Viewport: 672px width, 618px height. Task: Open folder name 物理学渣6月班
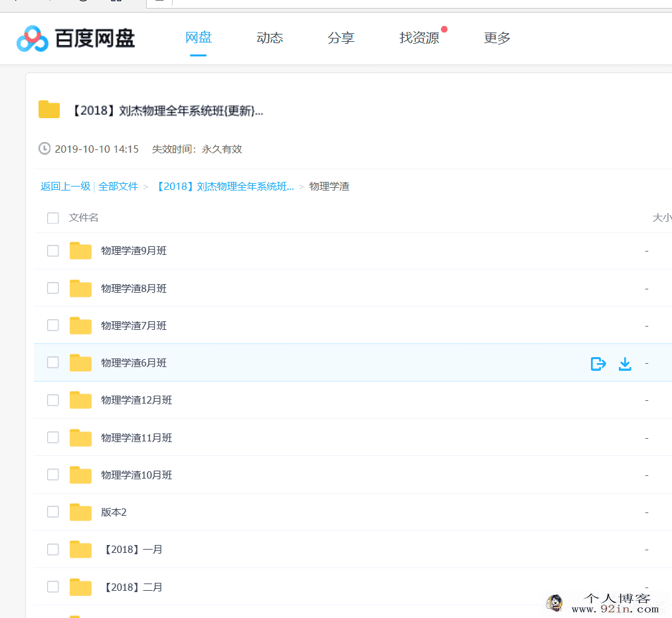[133, 363]
